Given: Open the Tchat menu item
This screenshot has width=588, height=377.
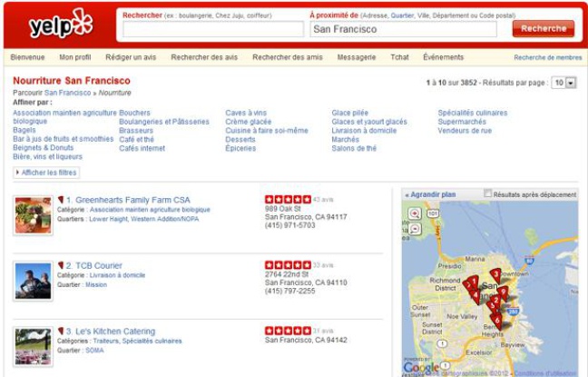Looking at the screenshot, I should point(399,57).
